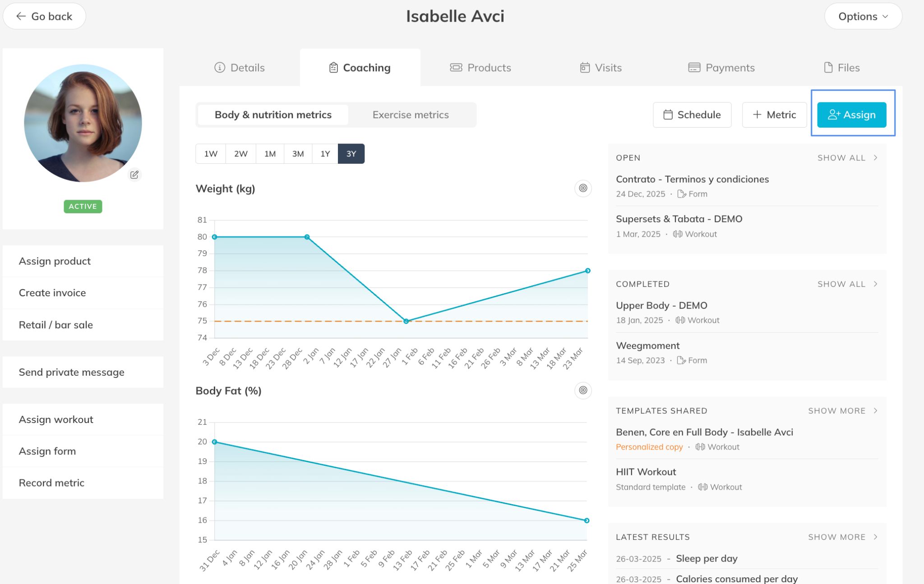Click the Schedule calendar button
This screenshot has height=584, width=924.
[x=692, y=115]
